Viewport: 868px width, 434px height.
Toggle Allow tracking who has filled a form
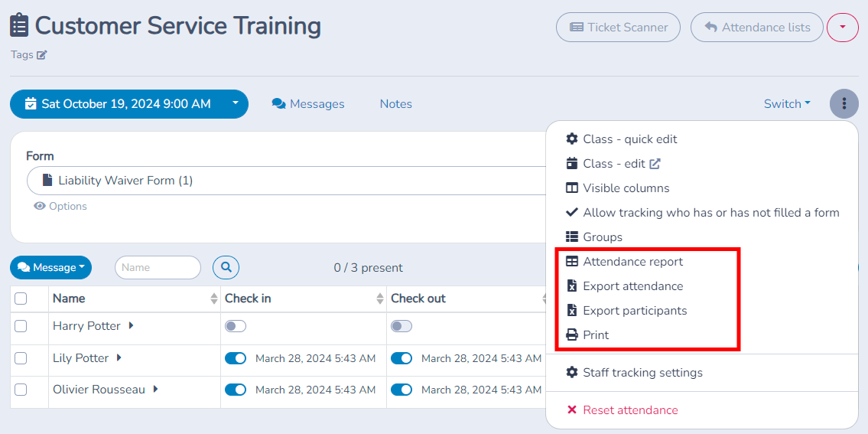[703, 212]
